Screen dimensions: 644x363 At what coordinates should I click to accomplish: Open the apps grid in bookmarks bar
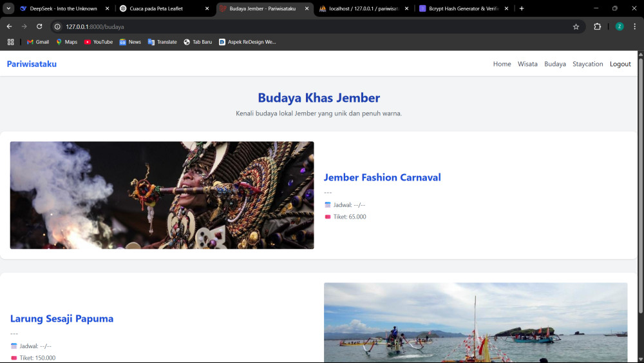pyautogui.click(x=11, y=42)
